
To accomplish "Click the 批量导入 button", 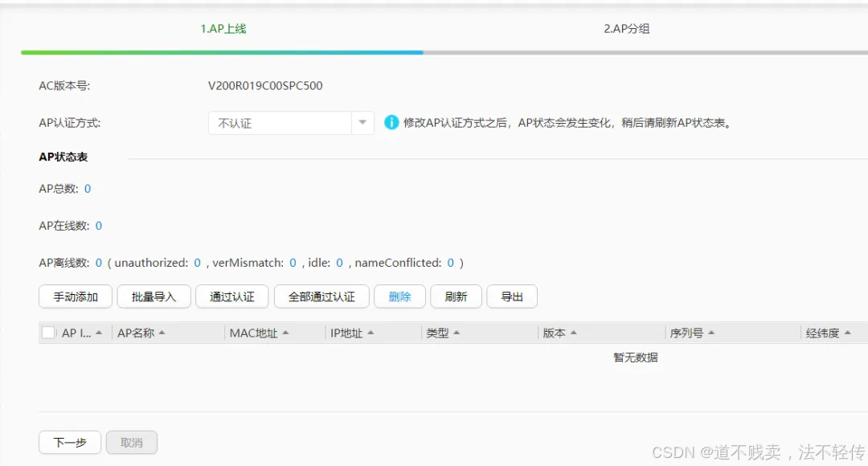I will coord(154,296).
